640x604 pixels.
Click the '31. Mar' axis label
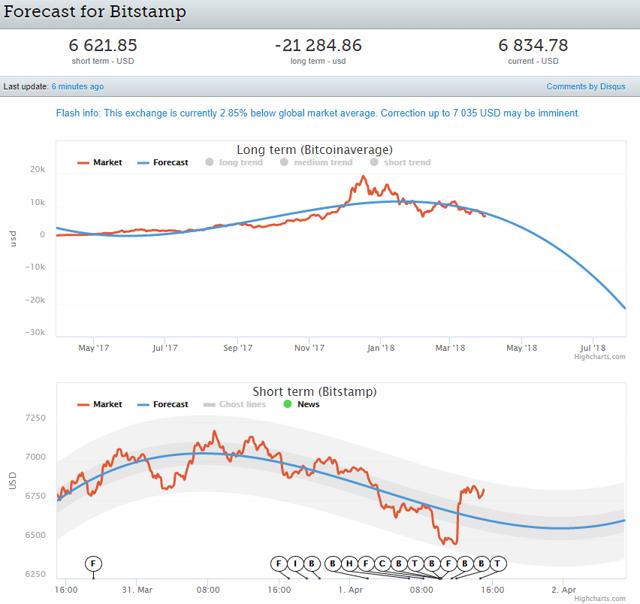click(137, 590)
